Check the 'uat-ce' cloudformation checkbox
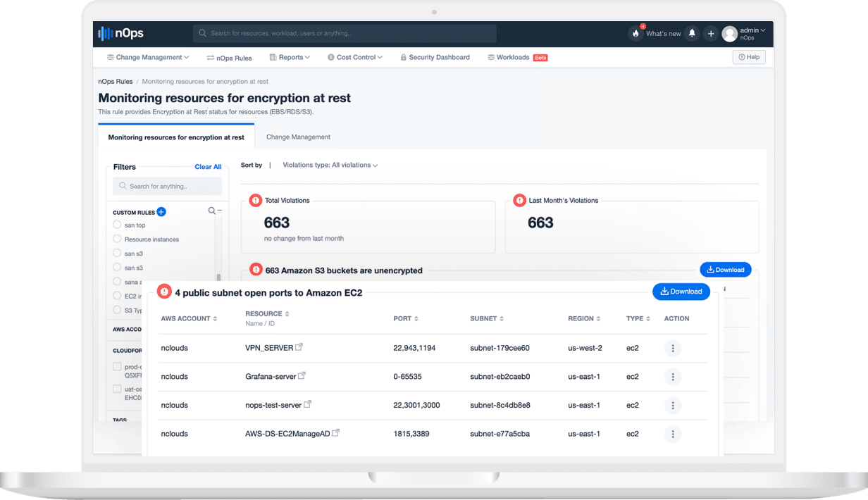 (x=117, y=389)
